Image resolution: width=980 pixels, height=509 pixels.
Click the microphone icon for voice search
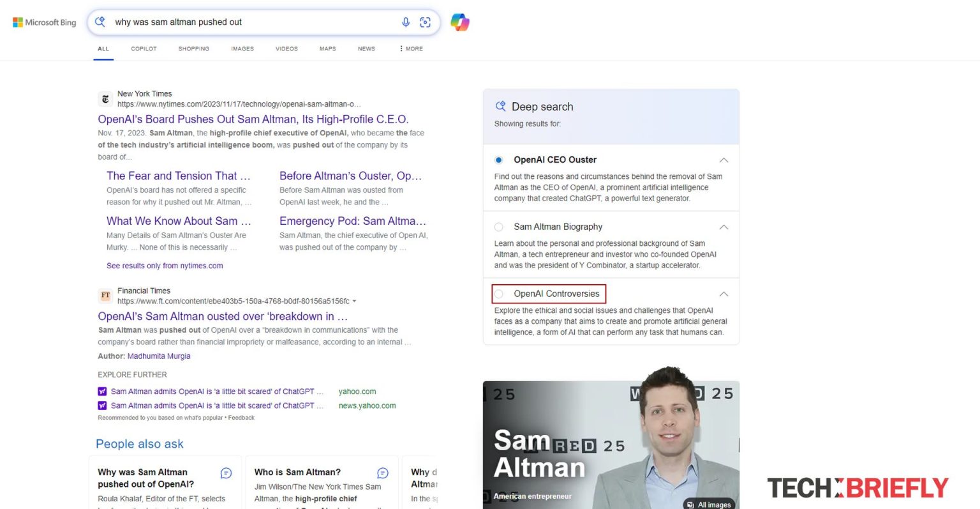pyautogui.click(x=406, y=22)
